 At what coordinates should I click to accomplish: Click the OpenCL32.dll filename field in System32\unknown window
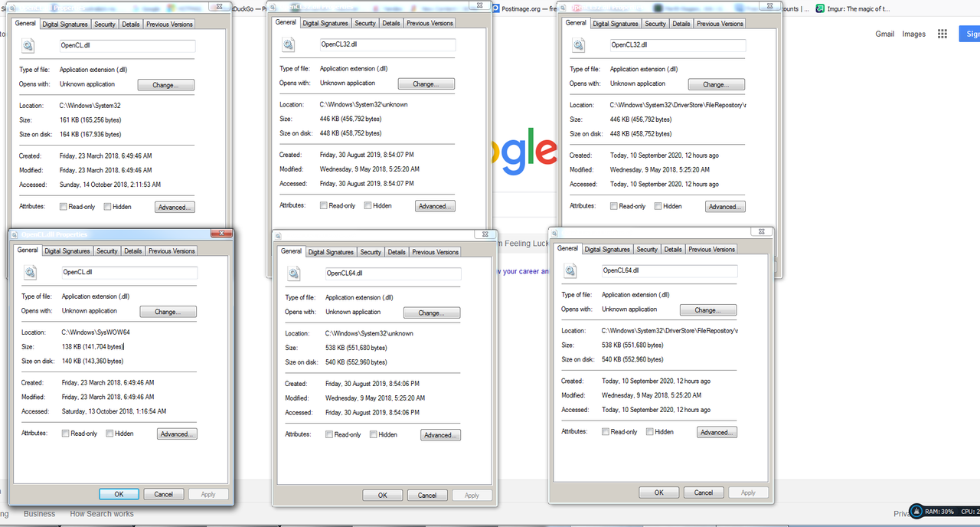tap(387, 45)
